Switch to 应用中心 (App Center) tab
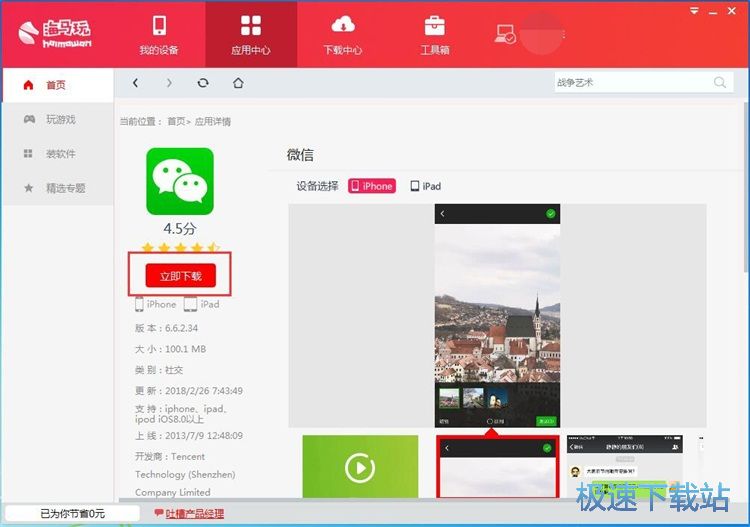Image resolution: width=750 pixels, height=527 pixels. (250, 34)
